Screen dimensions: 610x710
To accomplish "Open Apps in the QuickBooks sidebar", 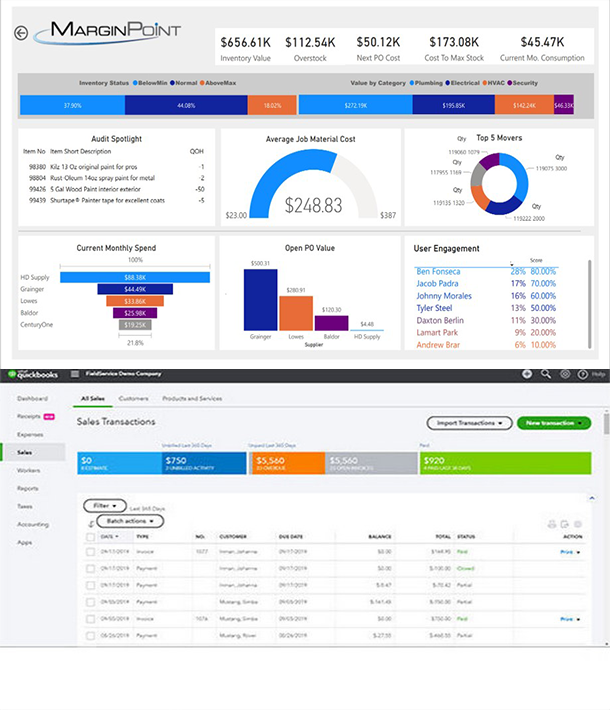I will pos(24,542).
